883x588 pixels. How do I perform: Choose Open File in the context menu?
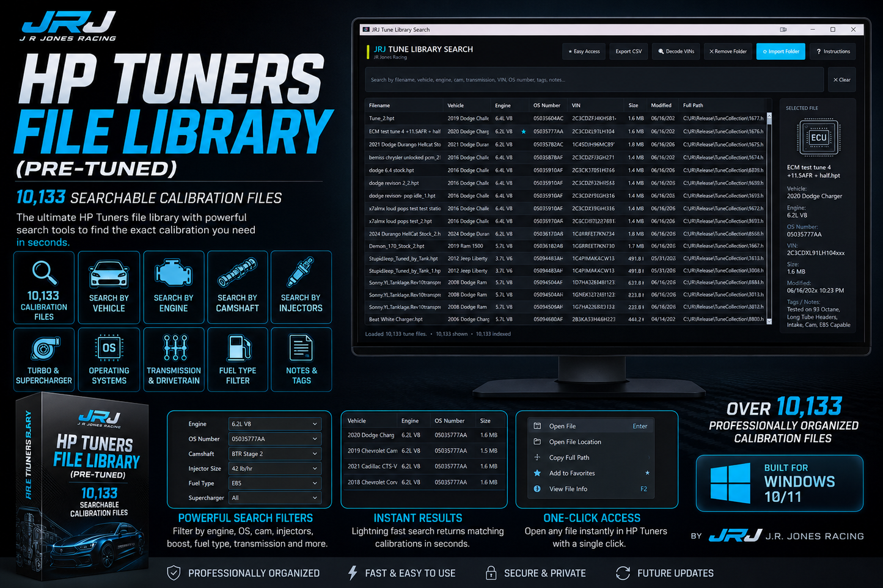(590, 426)
